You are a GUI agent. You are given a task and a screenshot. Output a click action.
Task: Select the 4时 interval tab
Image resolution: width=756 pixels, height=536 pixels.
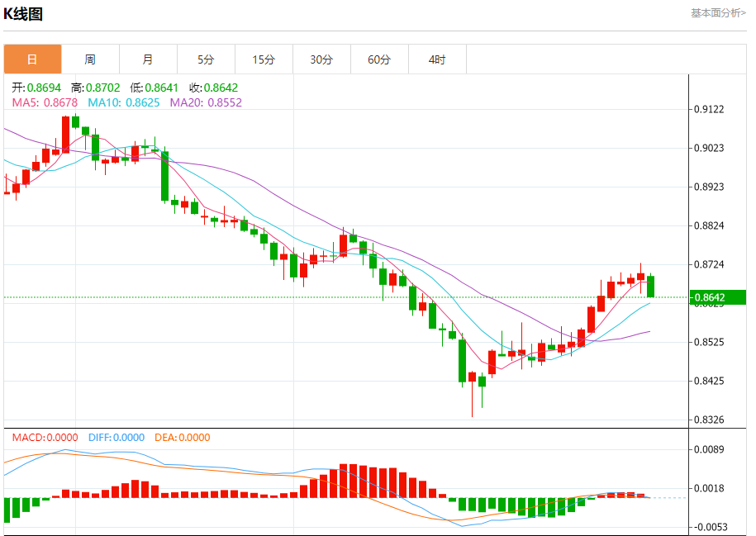437,59
